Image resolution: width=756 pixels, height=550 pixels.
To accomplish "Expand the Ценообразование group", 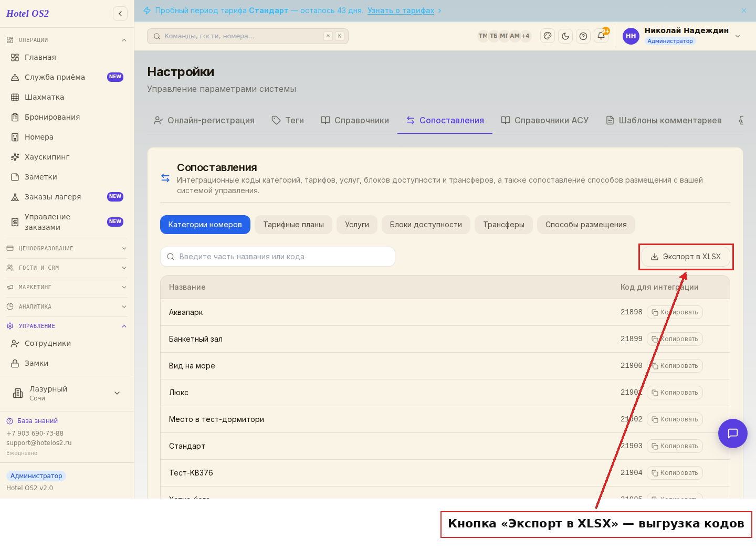I will (x=67, y=248).
